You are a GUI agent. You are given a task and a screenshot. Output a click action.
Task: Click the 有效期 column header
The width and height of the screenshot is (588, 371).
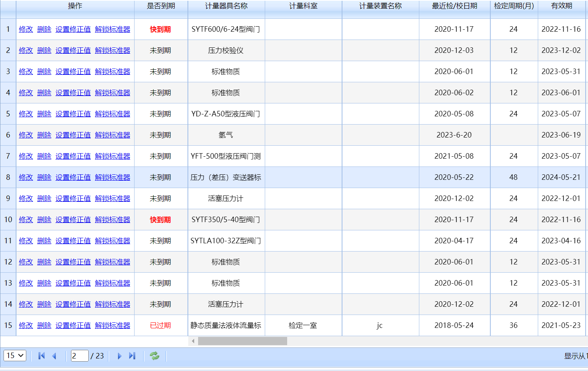point(561,6)
